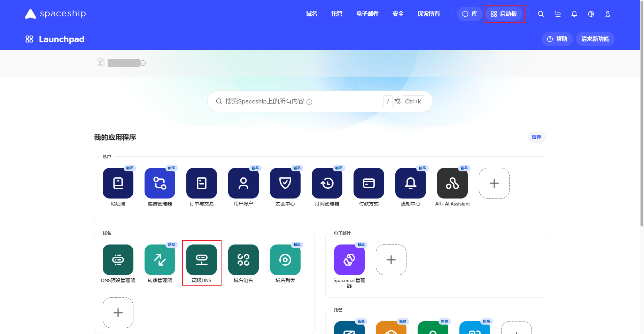Open the 域名列表 app
Image resolution: width=644 pixels, height=334 pixels.
285,260
